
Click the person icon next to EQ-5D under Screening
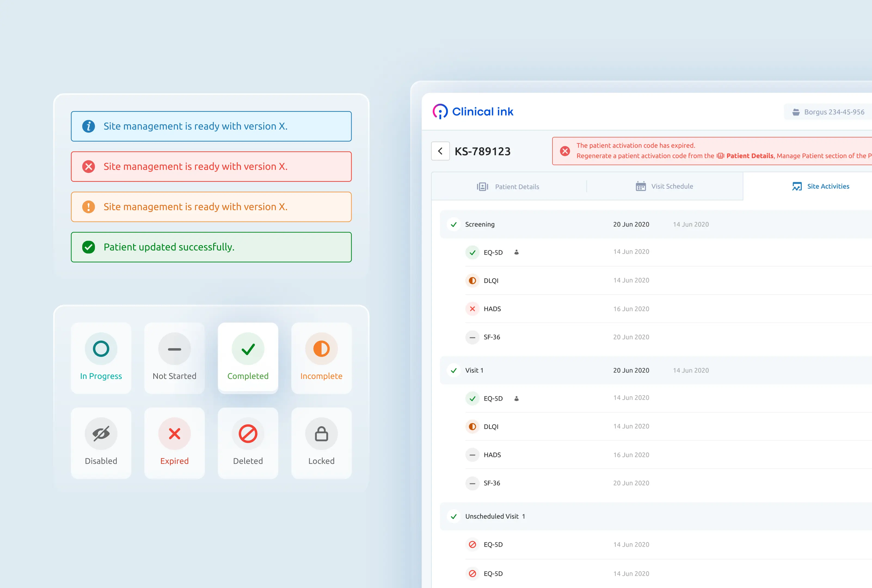517,252
